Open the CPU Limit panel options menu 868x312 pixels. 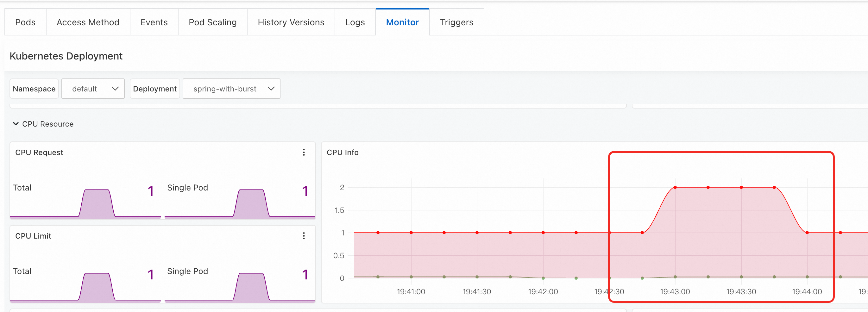304,236
